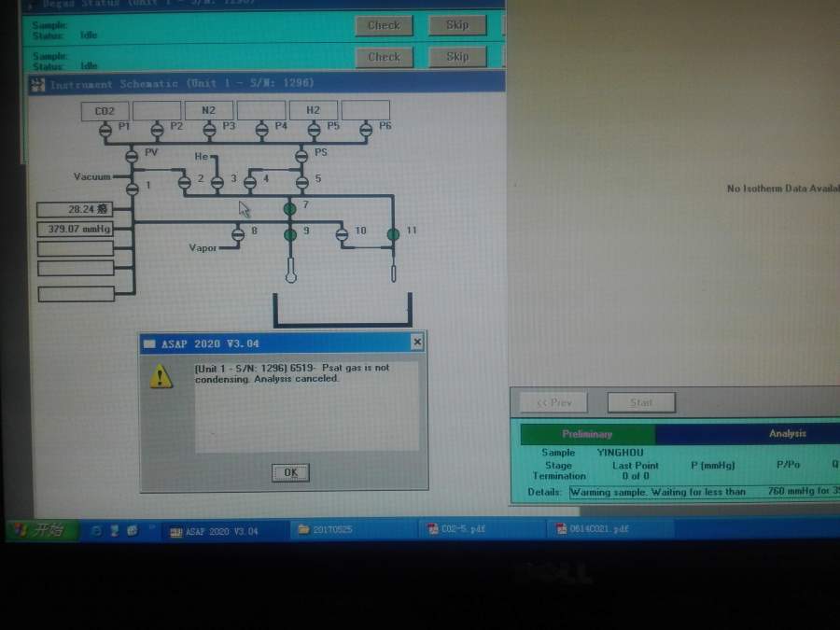Click valve 4 in the schematic
The height and width of the screenshot is (630, 840).
[250, 183]
